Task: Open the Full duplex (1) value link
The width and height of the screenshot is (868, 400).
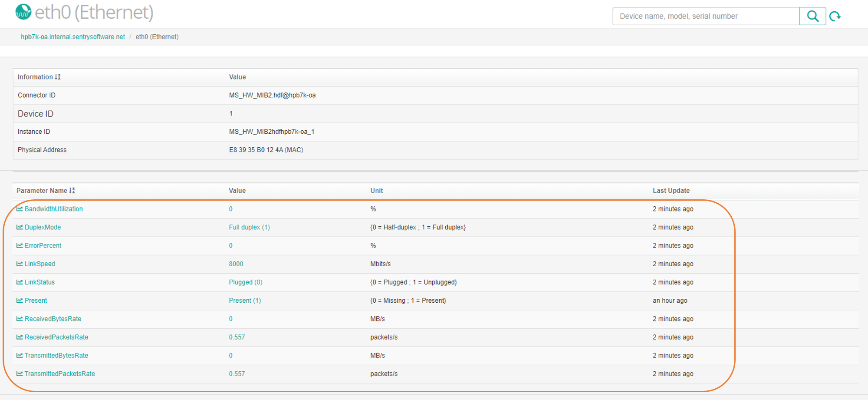Action: (249, 227)
